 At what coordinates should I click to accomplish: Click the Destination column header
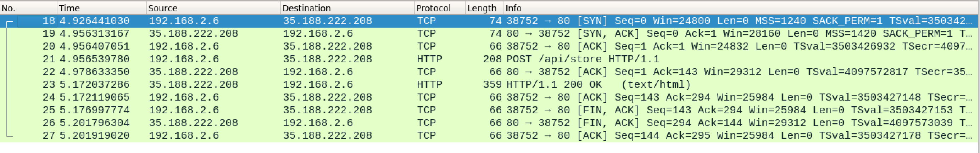pos(347,8)
